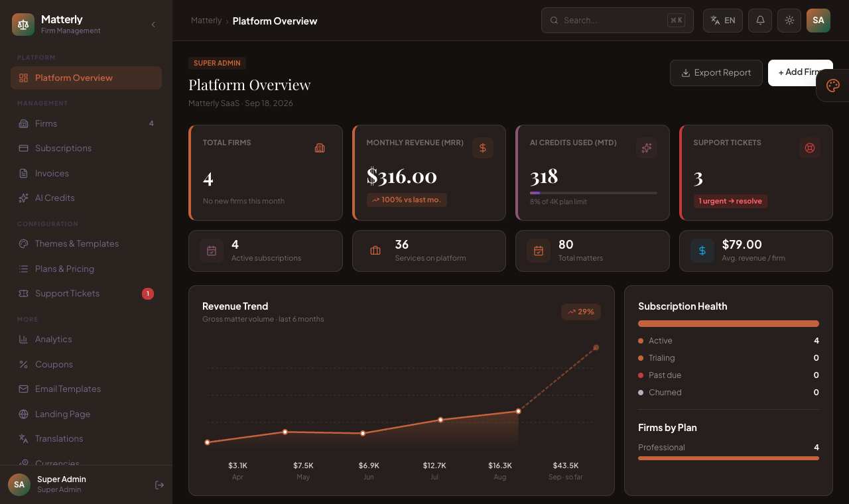This screenshot has width=849, height=504.
Task: Open Support Tickets sidebar link
Action: click(86, 293)
